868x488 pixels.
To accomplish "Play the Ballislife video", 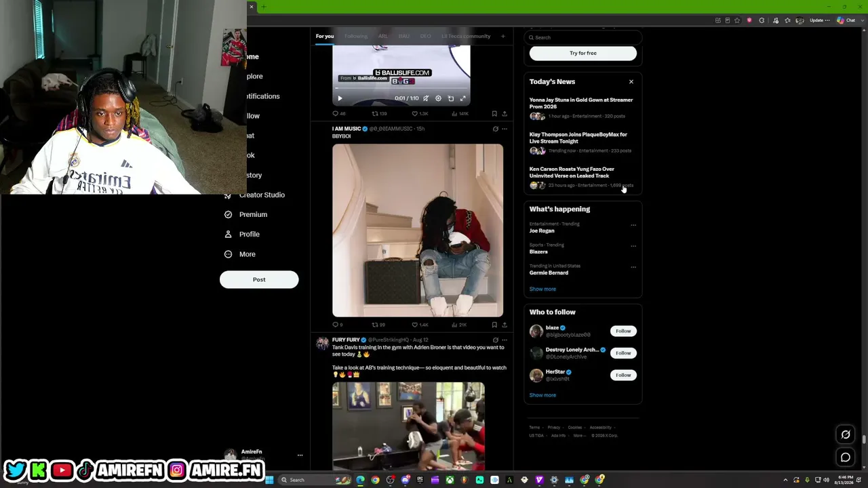I will [x=340, y=98].
